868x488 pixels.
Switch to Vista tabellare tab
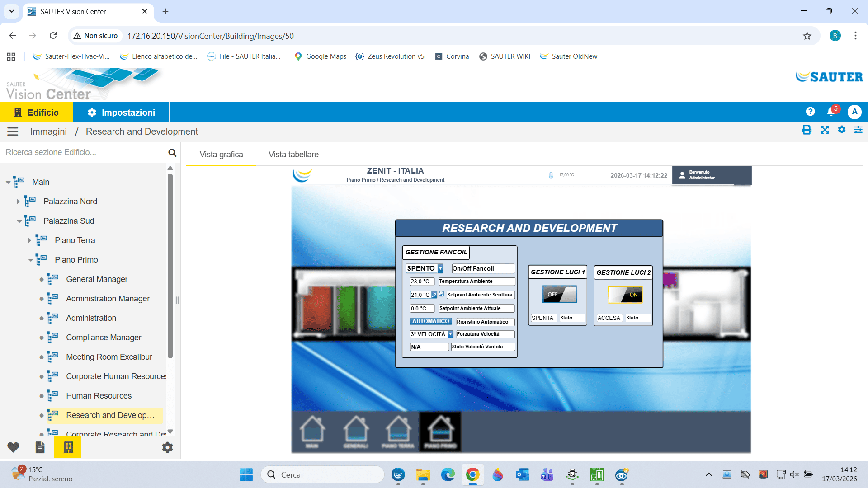coord(293,155)
